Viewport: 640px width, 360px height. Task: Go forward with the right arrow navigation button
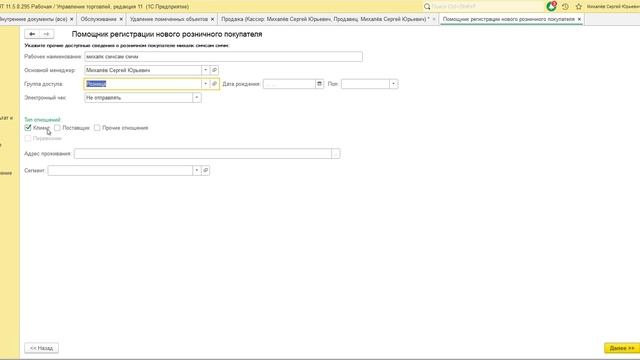tap(46, 34)
